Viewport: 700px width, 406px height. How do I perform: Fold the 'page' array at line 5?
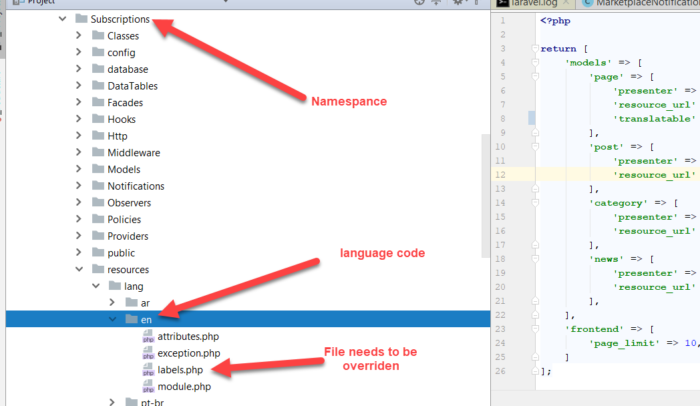535,76
